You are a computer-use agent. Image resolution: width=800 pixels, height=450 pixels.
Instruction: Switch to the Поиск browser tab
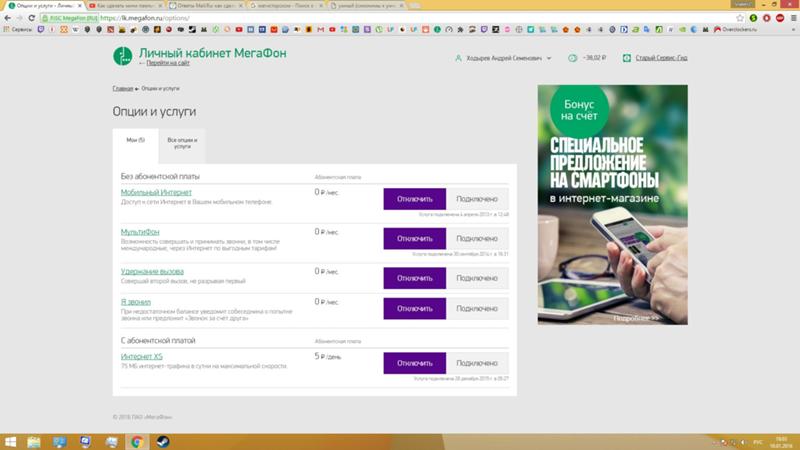(286, 6)
